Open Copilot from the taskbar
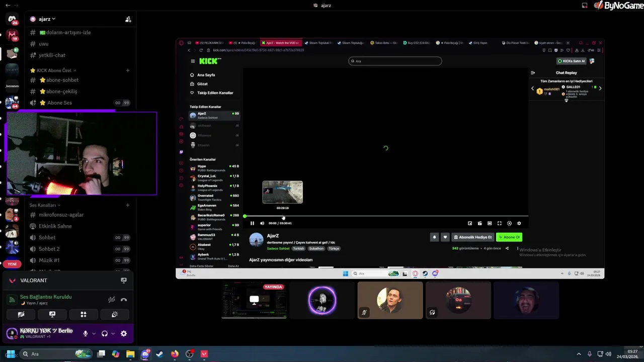The image size is (644, 362). (116, 354)
